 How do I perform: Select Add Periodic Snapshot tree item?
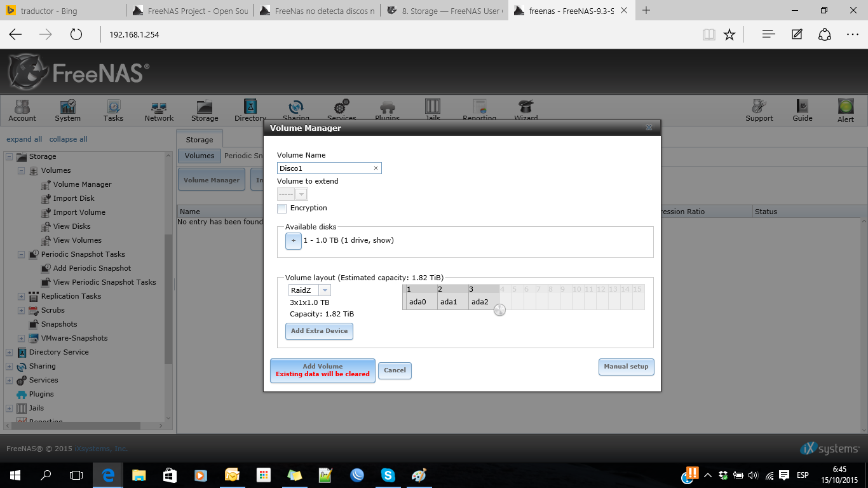click(x=92, y=268)
